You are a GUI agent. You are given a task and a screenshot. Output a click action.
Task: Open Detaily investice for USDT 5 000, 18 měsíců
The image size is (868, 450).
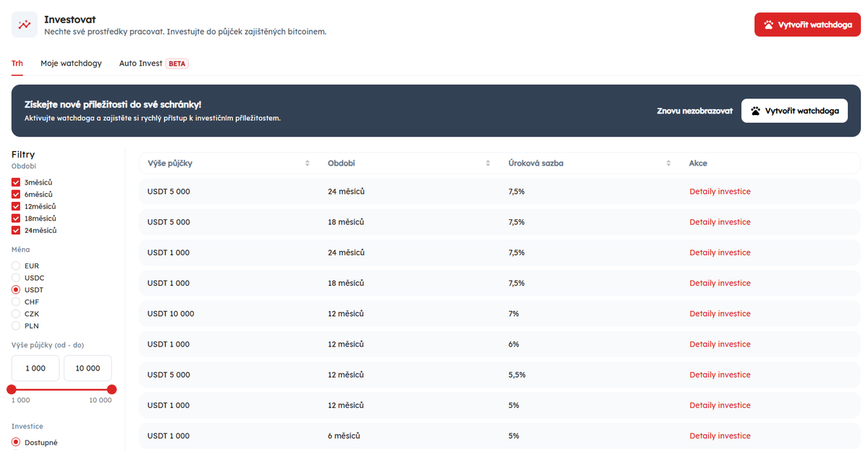pos(720,222)
